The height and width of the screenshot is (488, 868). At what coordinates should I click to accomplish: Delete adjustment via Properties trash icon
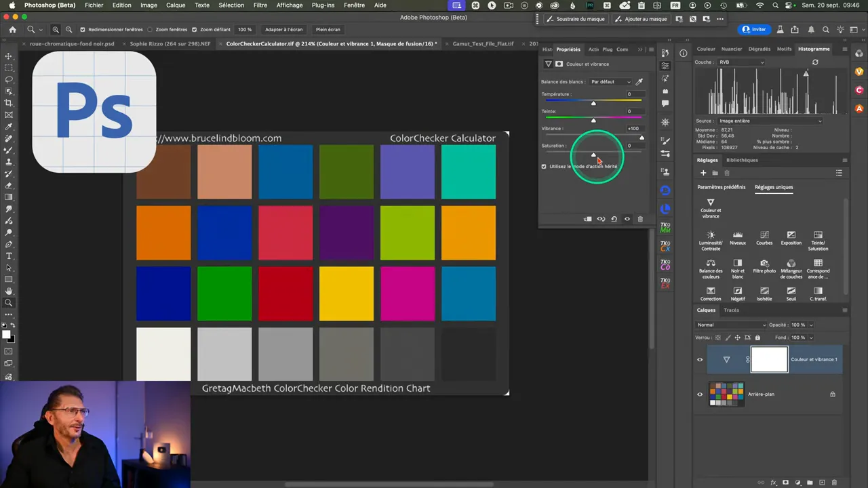[x=640, y=219]
